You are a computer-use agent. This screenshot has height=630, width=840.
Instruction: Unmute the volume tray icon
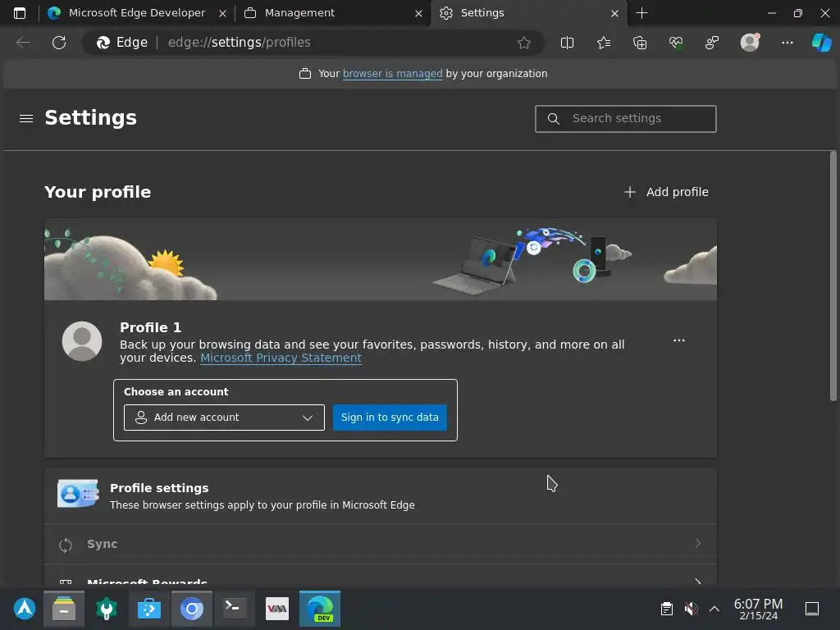click(691, 609)
